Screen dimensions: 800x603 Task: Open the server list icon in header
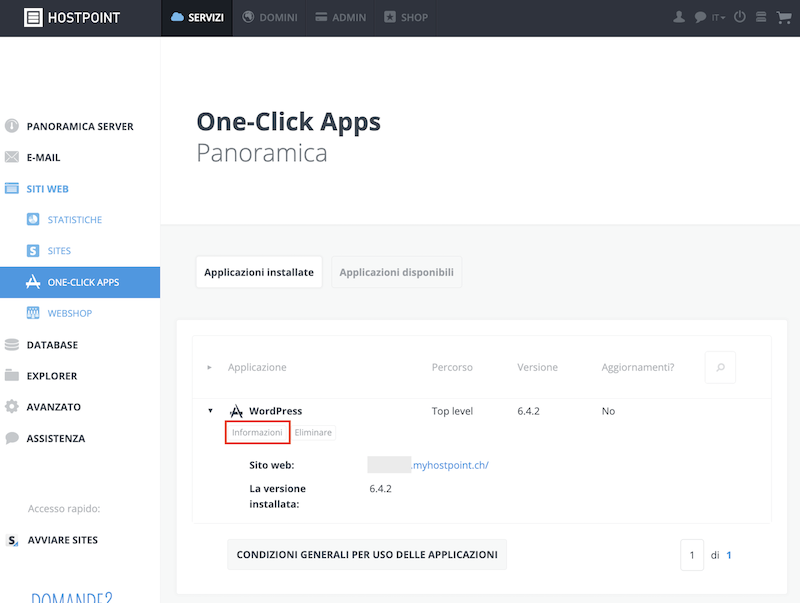761,17
